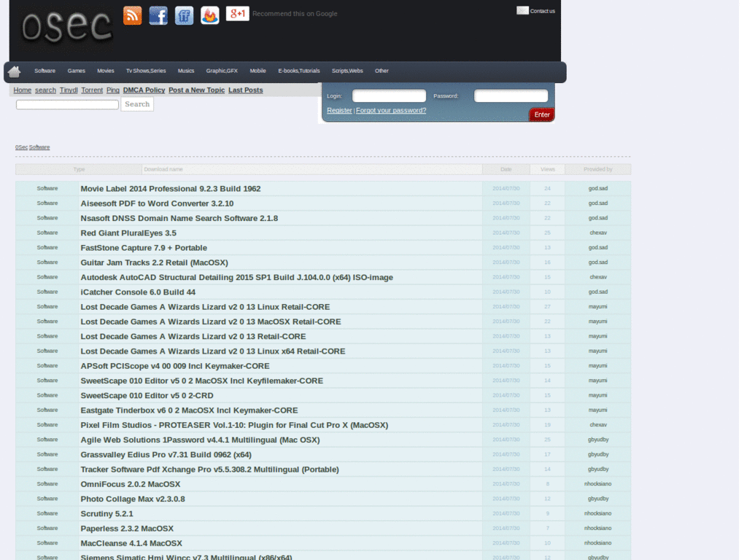This screenshot has width=747, height=560.
Task: Open FastStone Capture 7.9 + Portable
Action: pos(144,248)
